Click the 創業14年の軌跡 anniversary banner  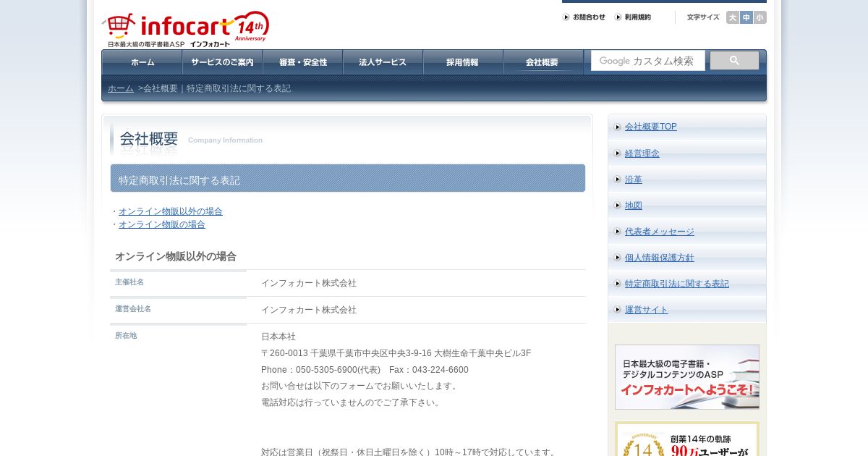click(687, 439)
